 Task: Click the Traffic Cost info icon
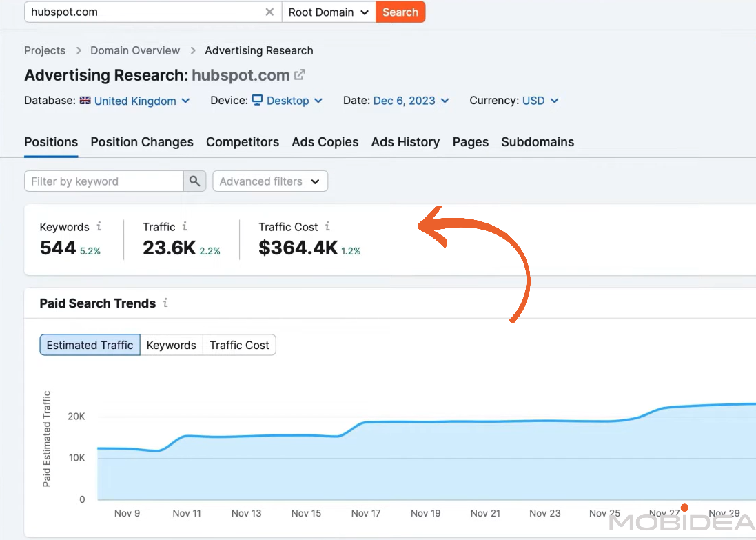(327, 226)
